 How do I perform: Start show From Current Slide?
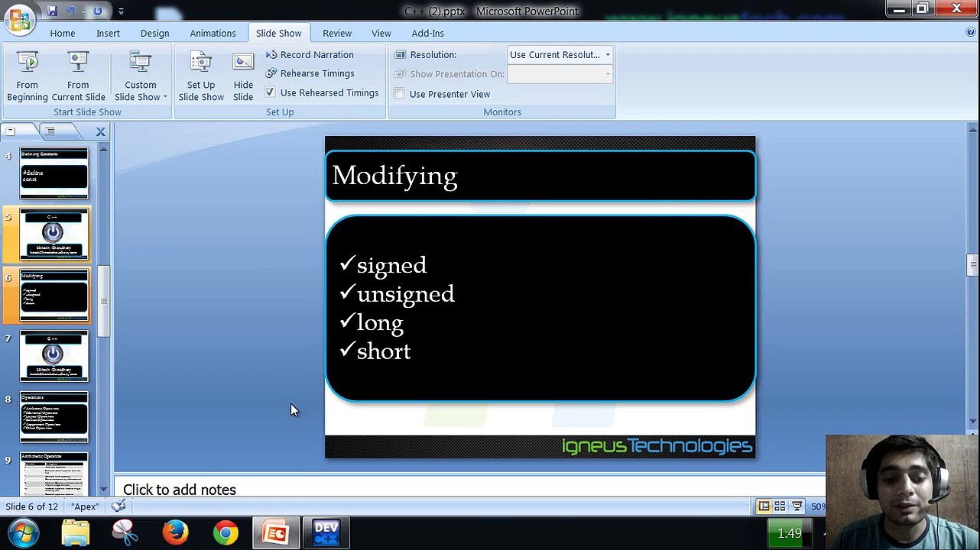click(x=78, y=76)
